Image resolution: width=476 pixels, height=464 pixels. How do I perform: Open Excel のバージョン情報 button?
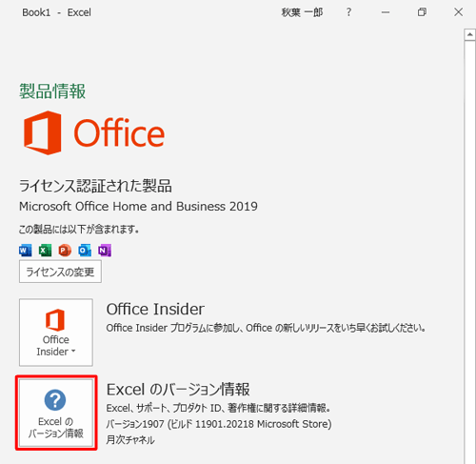[x=56, y=413]
